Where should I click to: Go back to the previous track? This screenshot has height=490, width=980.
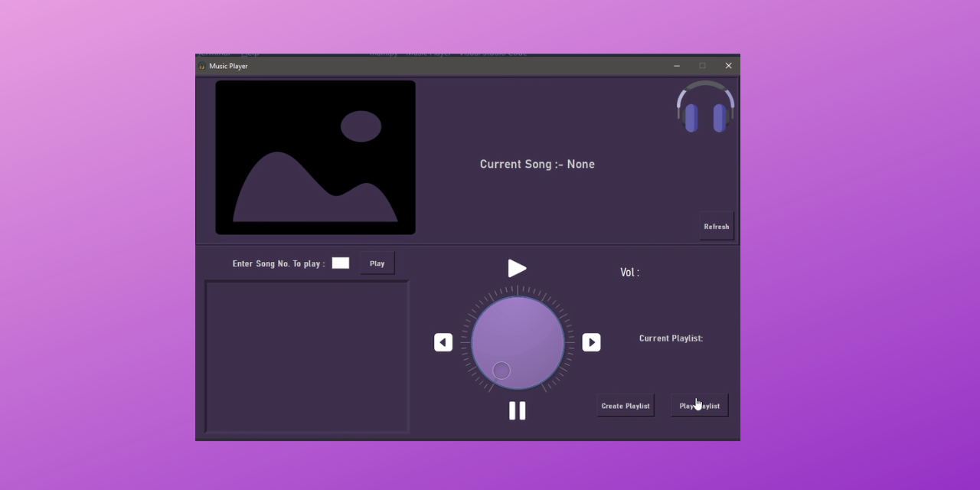coord(443,342)
